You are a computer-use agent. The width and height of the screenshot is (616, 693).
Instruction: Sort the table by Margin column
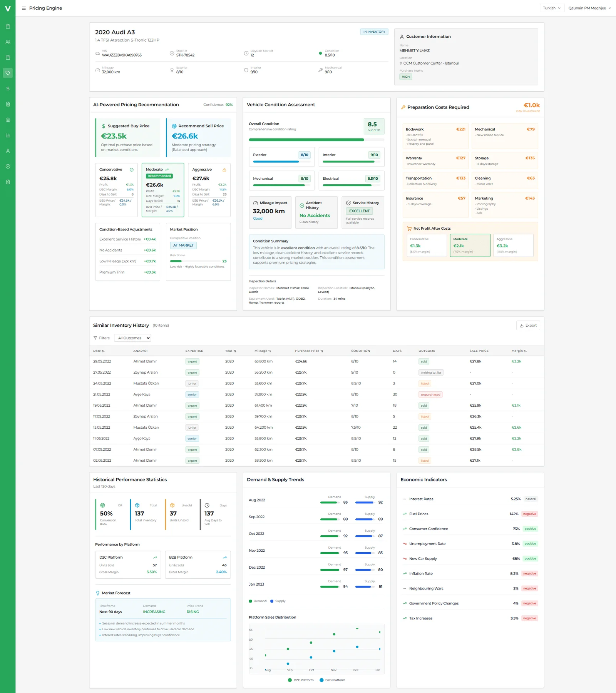pyautogui.click(x=519, y=351)
